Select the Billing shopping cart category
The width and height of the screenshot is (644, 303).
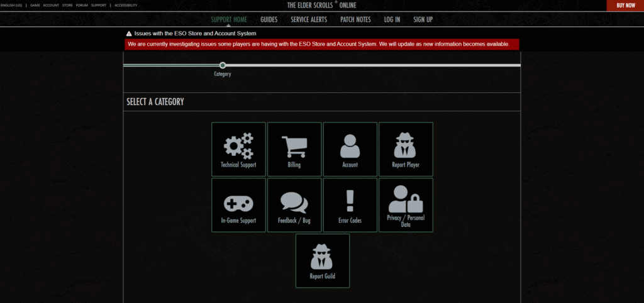[x=294, y=149]
